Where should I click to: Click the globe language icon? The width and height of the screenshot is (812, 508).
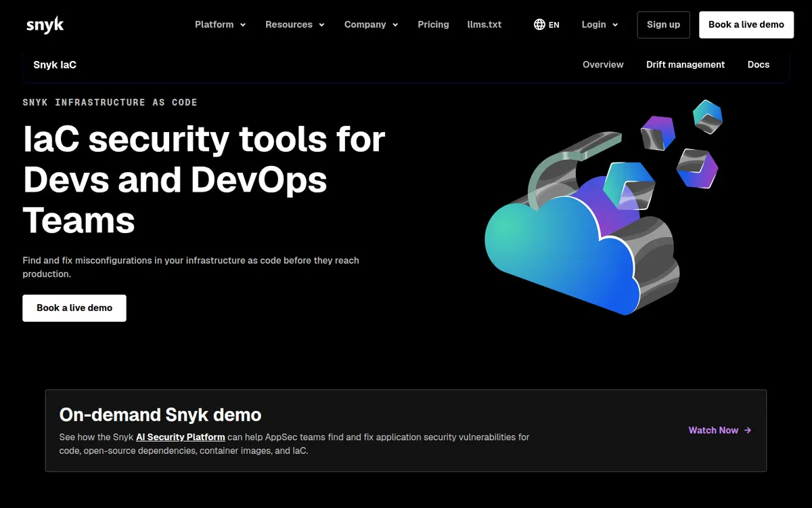coord(539,24)
